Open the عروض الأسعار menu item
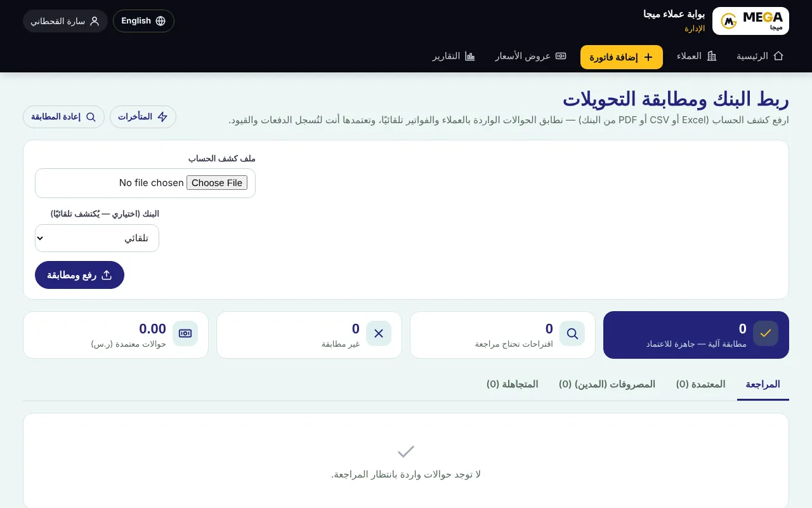812x508 pixels. coord(531,56)
